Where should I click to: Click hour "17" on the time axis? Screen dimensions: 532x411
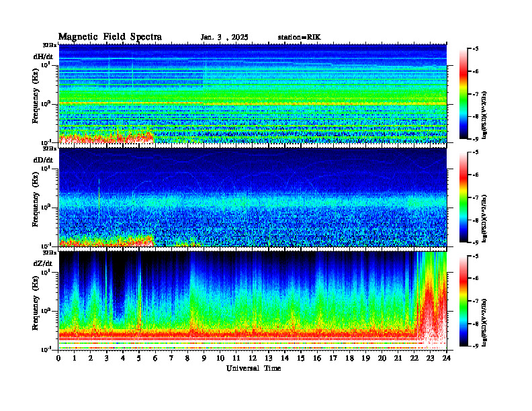pyautogui.click(x=333, y=358)
